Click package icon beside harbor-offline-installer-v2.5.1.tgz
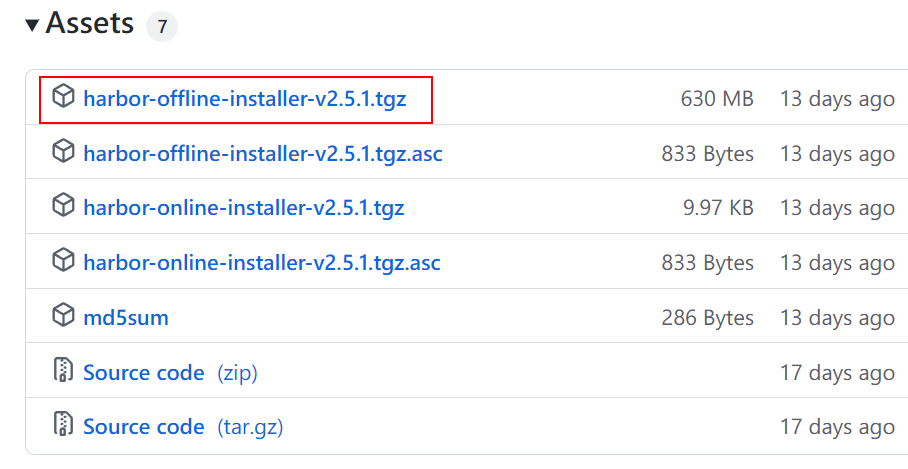This screenshot has width=908, height=469. click(63, 98)
